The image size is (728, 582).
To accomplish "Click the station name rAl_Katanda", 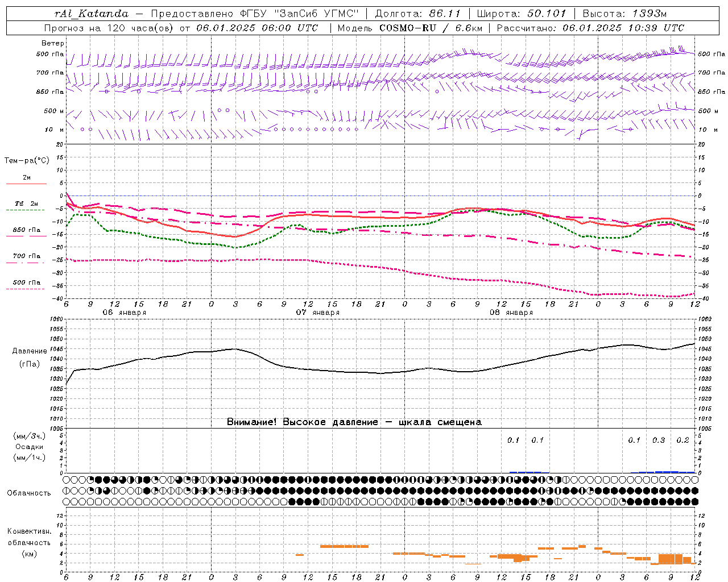I will 92,14.
